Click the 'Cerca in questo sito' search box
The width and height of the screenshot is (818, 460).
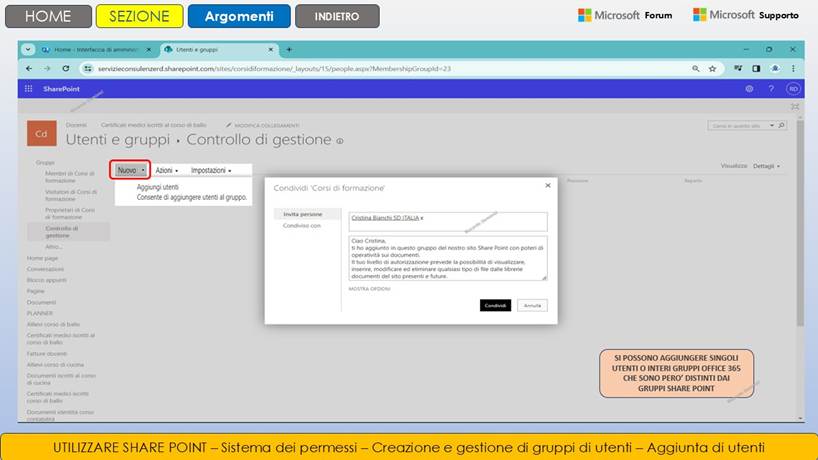tap(738, 126)
